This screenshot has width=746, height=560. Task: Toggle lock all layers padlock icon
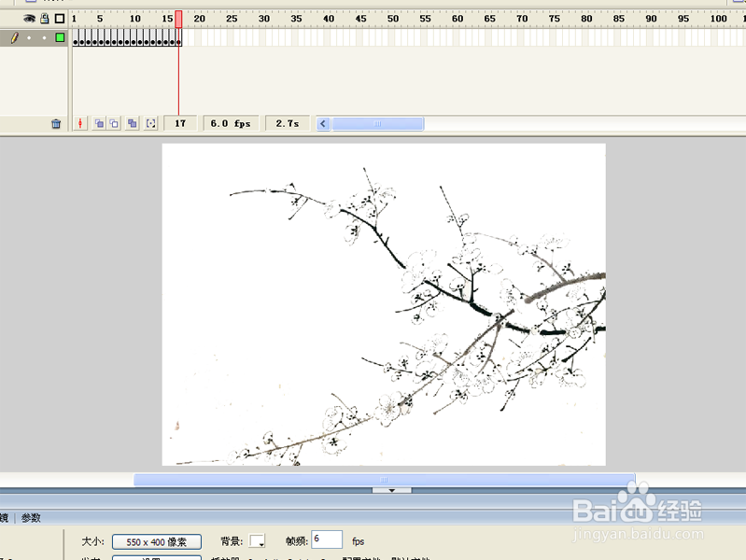pos(44,19)
